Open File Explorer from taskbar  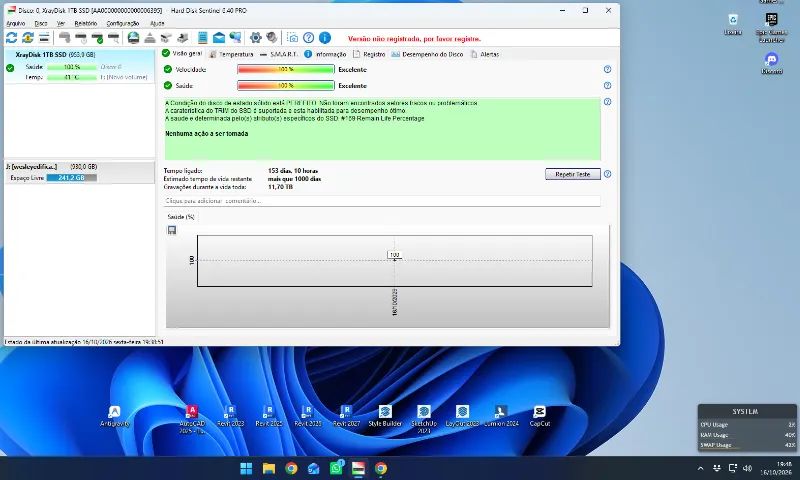(x=269, y=468)
